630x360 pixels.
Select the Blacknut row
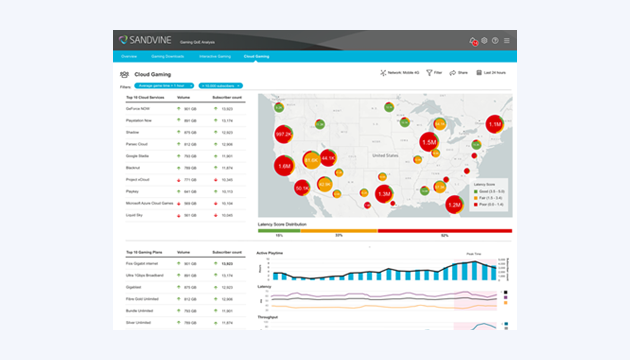pyautogui.click(x=185, y=168)
